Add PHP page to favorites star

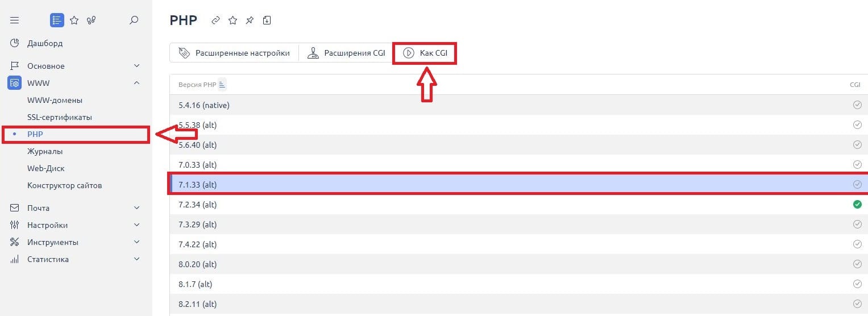pyautogui.click(x=232, y=20)
